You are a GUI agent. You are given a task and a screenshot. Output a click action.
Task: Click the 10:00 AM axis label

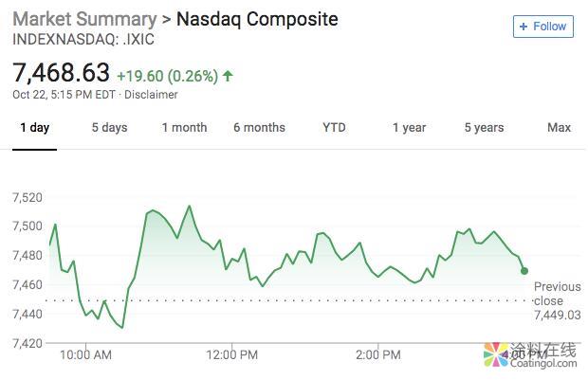click(x=85, y=355)
